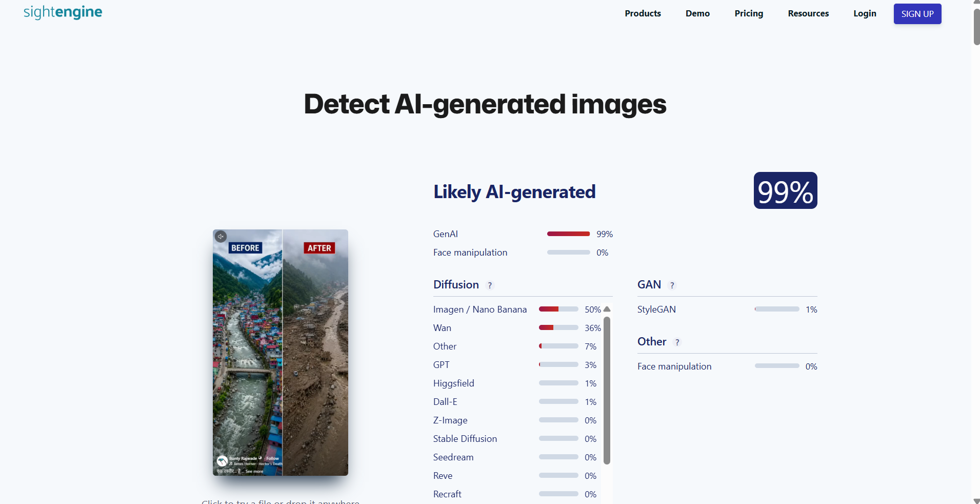The image size is (980, 504).
Task: Click the 'GAN' section heading
Action: coord(649,285)
